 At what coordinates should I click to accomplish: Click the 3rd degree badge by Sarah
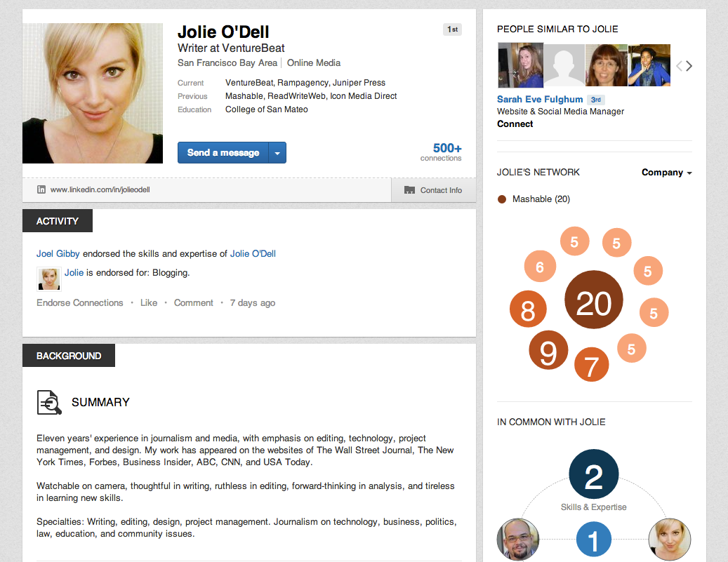[596, 100]
